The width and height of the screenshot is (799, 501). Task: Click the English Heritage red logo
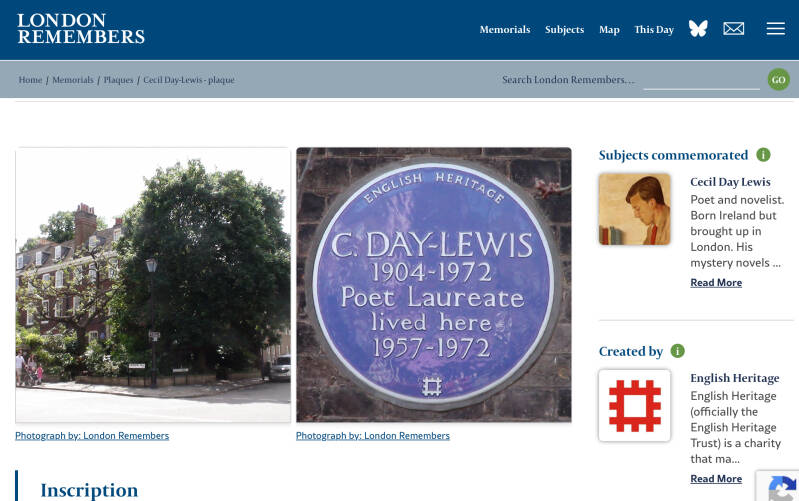(634, 406)
